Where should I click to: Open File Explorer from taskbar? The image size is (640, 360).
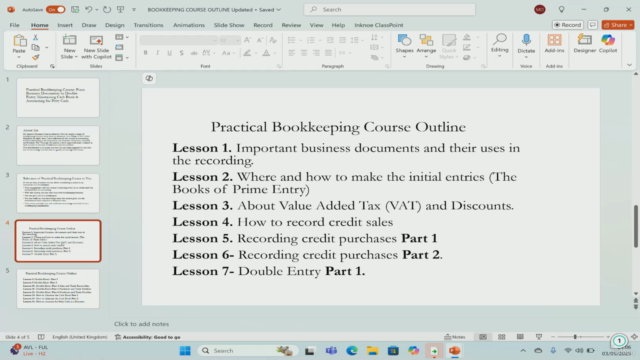[x=372, y=351]
